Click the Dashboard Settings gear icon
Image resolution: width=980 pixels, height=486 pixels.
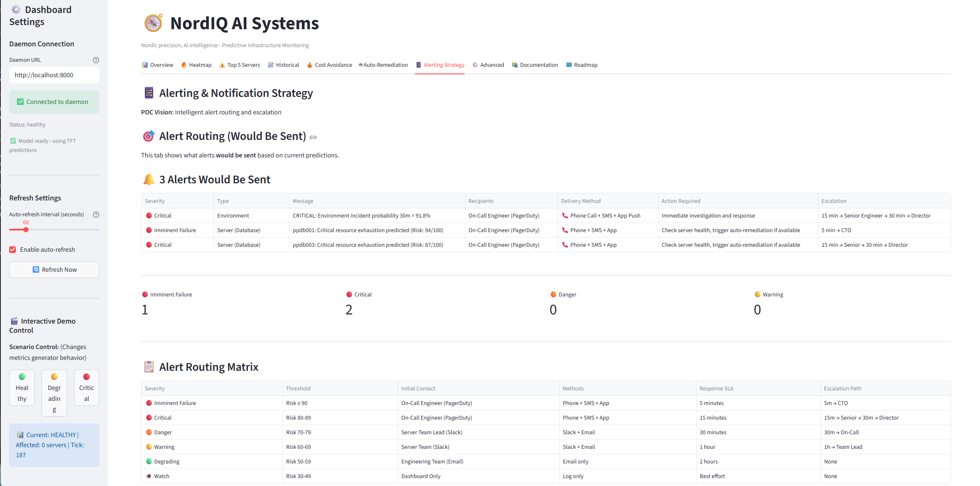click(16, 10)
